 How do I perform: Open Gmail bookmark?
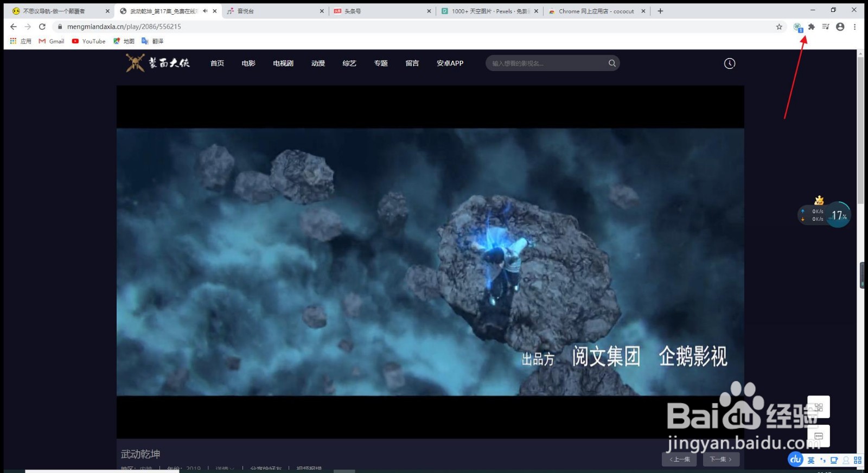52,41
